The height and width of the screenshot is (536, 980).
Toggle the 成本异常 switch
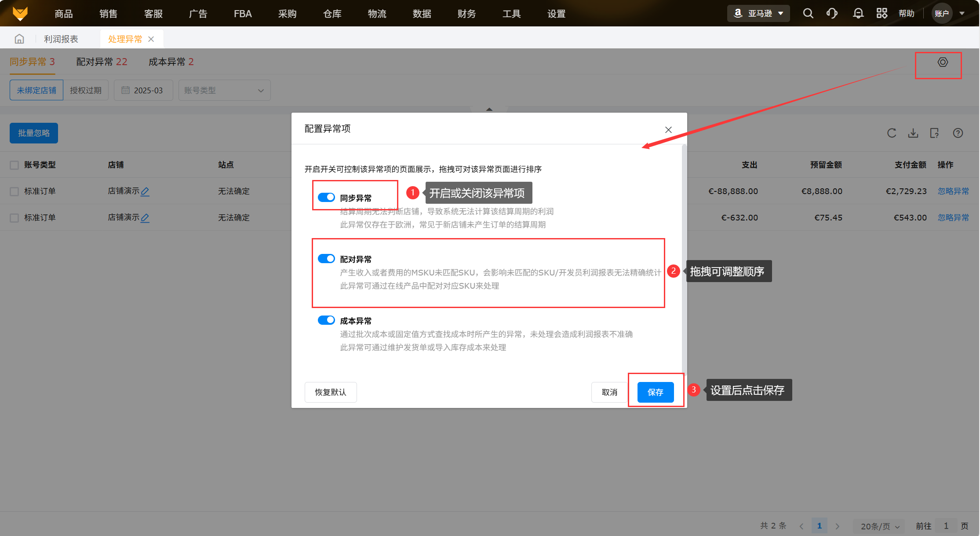pyautogui.click(x=326, y=320)
